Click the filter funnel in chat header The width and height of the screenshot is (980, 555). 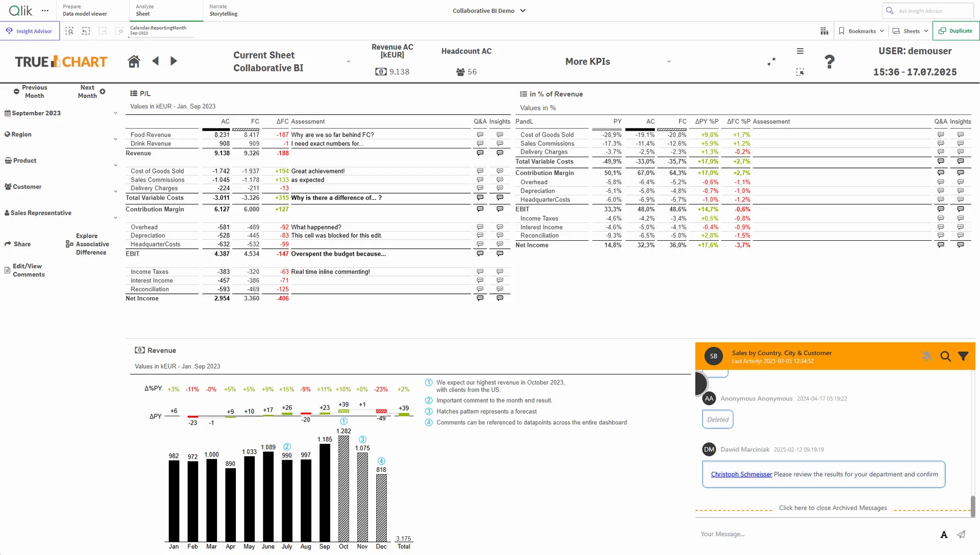pyautogui.click(x=963, y=357)
